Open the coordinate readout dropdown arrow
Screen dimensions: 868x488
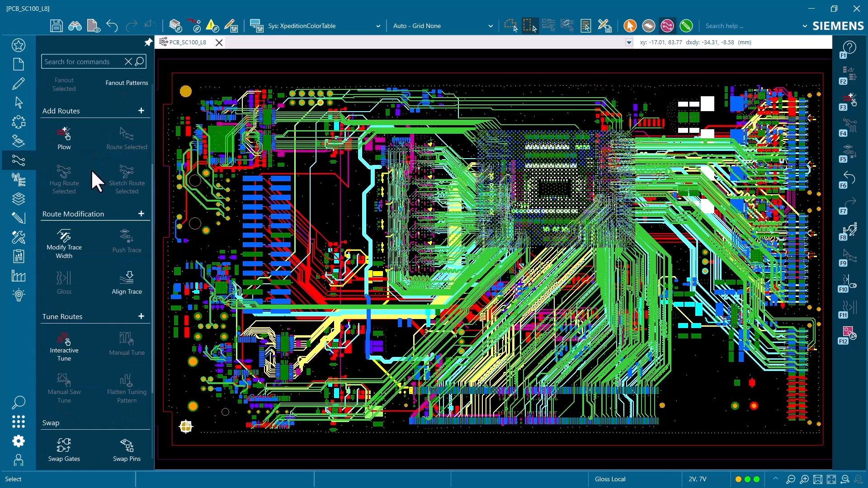click(628, 42)
